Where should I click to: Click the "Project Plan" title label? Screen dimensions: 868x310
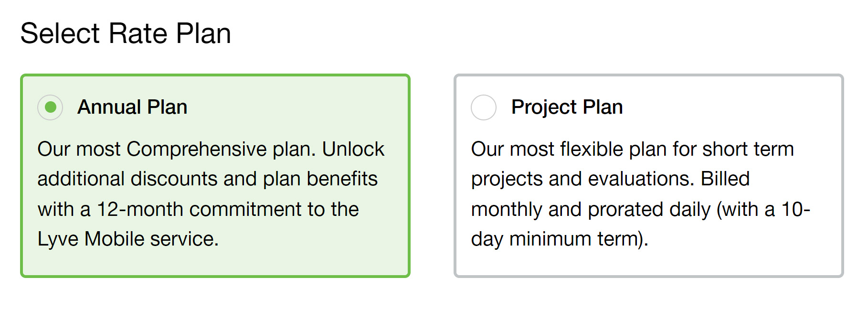[567, 107]
